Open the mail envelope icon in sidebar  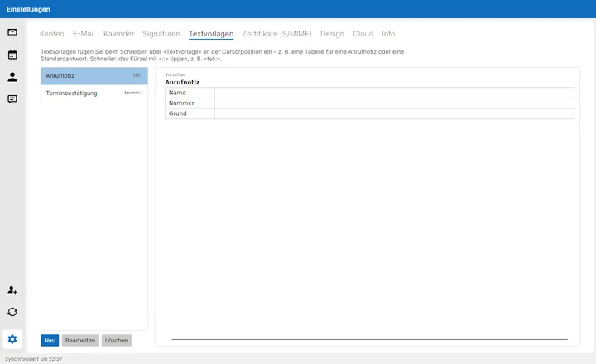point(12,32)
